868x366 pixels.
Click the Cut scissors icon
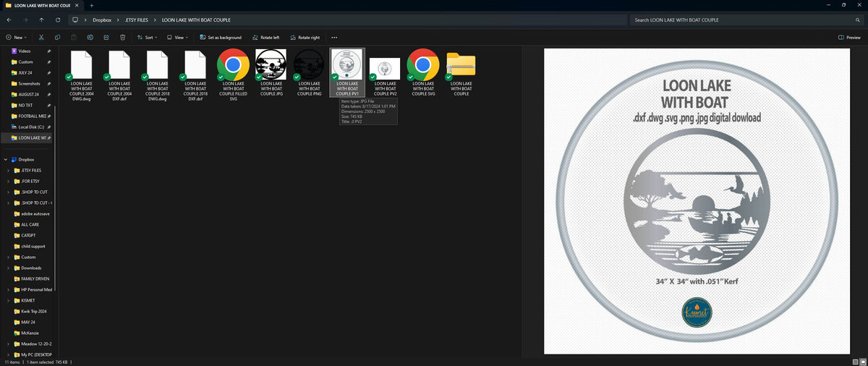click(41, 37)
